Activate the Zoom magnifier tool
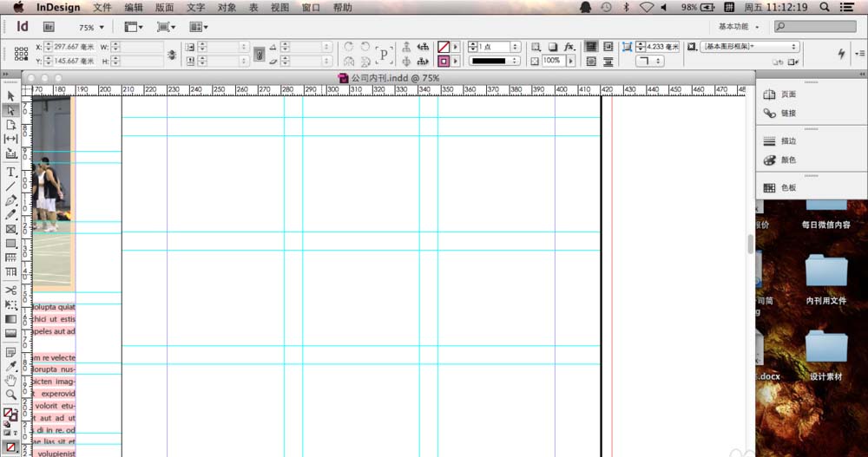The height and width of the screenshot is (457, 868). point(11,395)
